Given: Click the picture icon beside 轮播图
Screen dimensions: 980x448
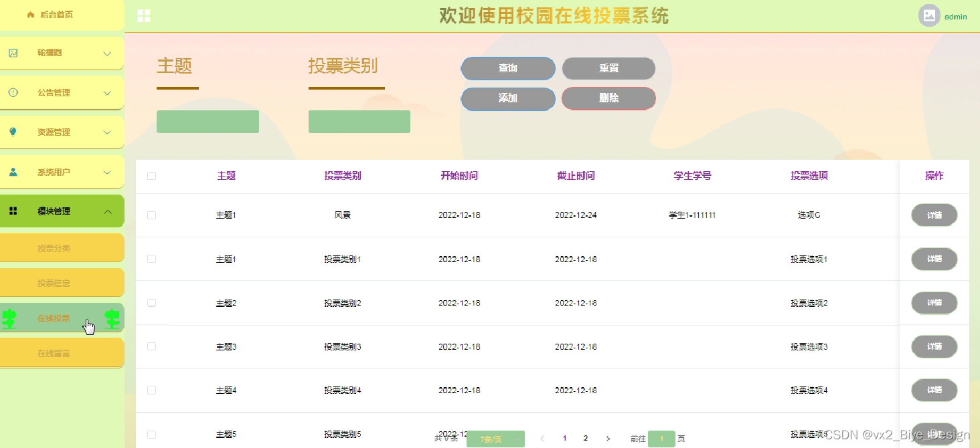Looking at the screenshot, I should pos(13,53).
